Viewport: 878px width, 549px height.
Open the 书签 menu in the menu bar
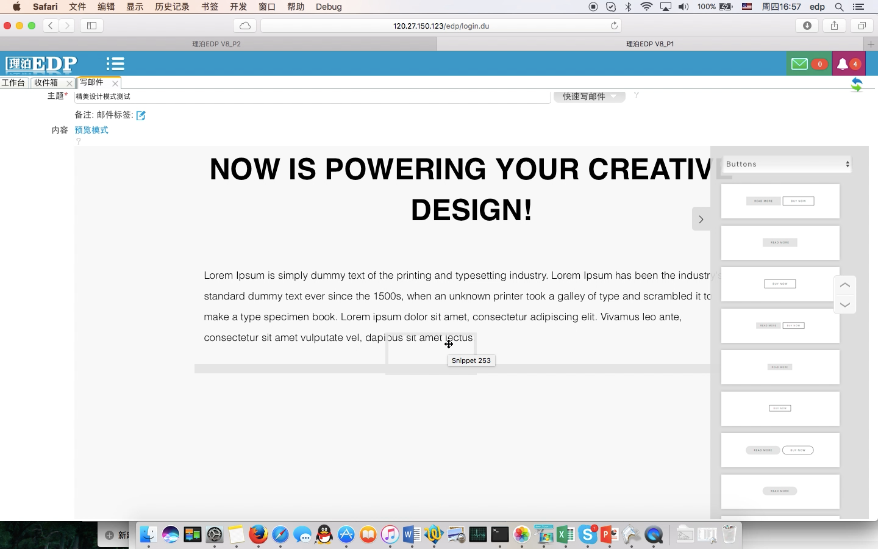[x=210, y=7]
